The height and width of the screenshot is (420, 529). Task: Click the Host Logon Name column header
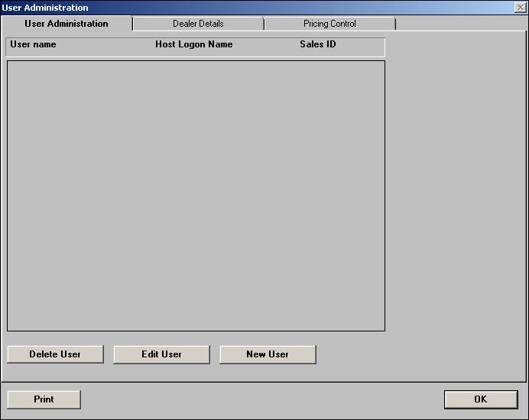point(193,44)
